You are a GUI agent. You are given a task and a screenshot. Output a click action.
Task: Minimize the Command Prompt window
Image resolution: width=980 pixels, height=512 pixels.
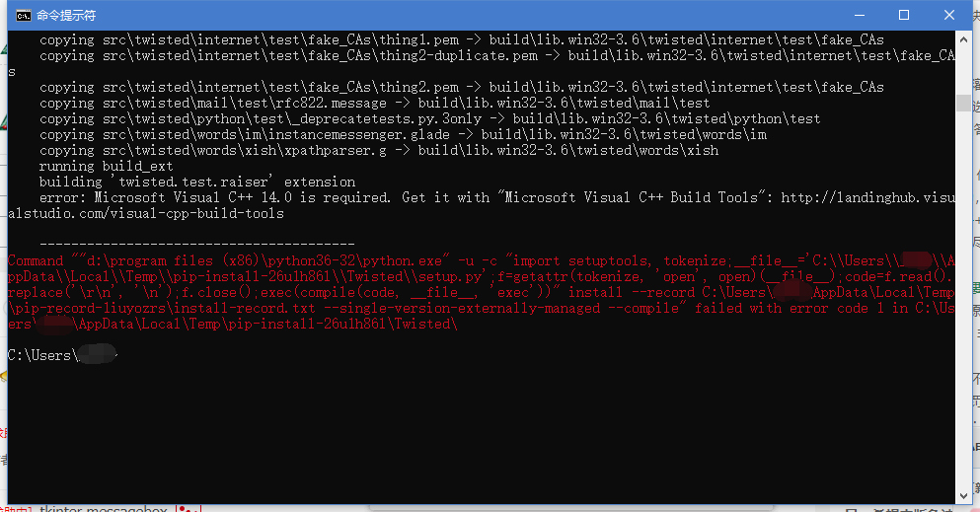point(858,15)
